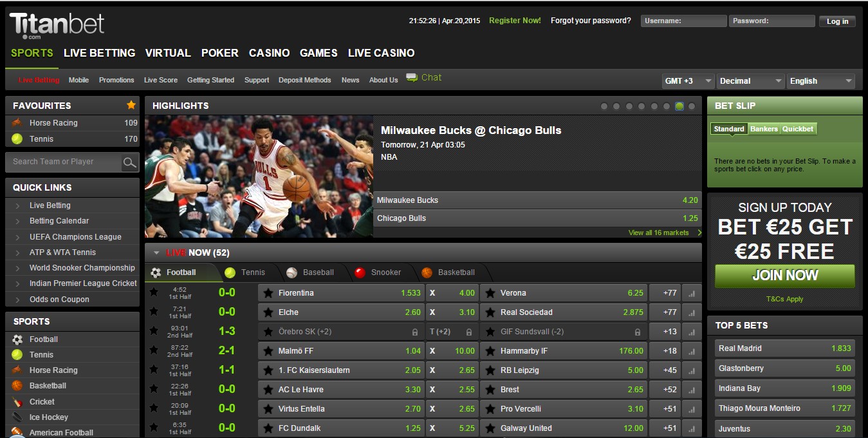Click the Titanbet logo
The width and height of the screenshot is (868, 438).
[x=57, y=24]
